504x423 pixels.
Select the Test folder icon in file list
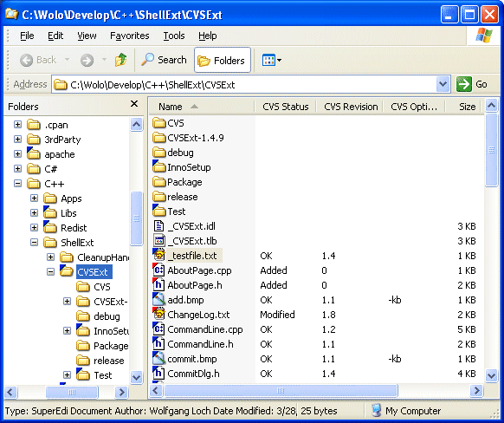(x=158, y=211)
